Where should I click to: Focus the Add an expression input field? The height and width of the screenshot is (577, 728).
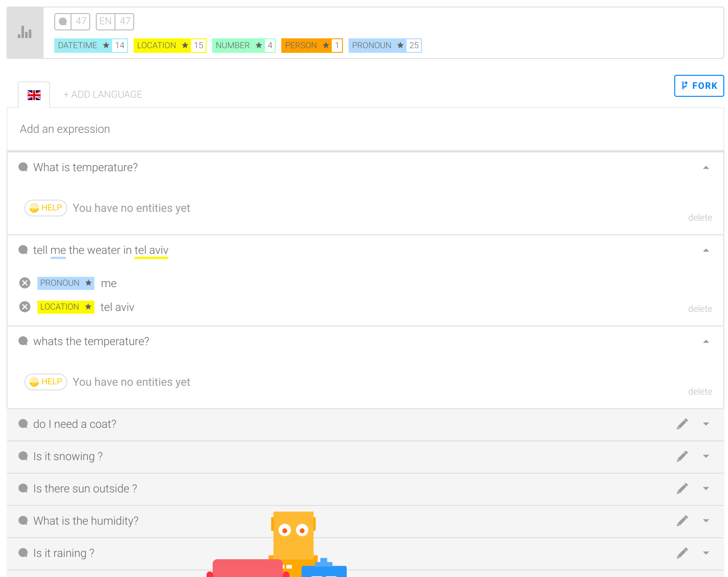pyautogui.click(x=365, y=129)
